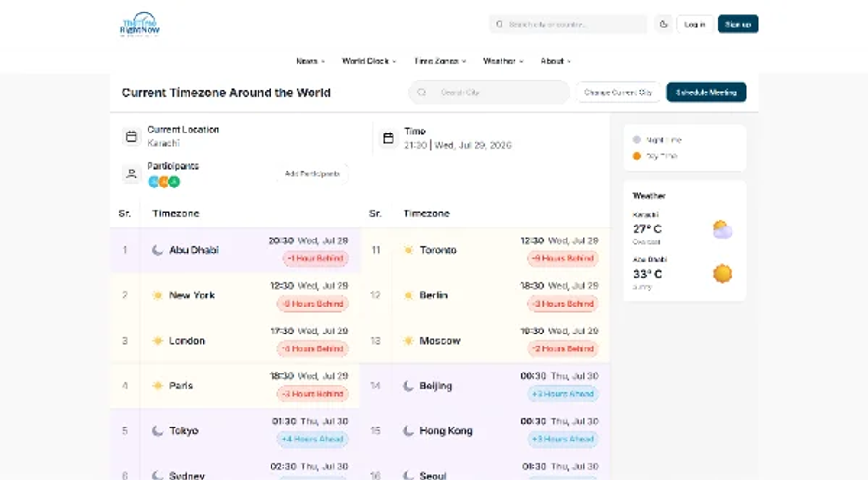Click the moon icon beside Beijing

[x=408, y=386]
